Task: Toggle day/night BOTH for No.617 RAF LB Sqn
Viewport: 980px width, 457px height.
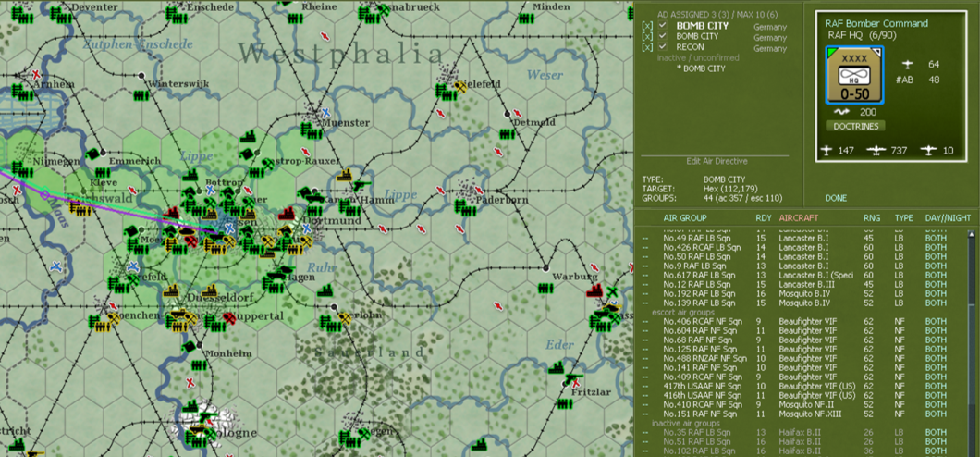Action: click(936, 275)
